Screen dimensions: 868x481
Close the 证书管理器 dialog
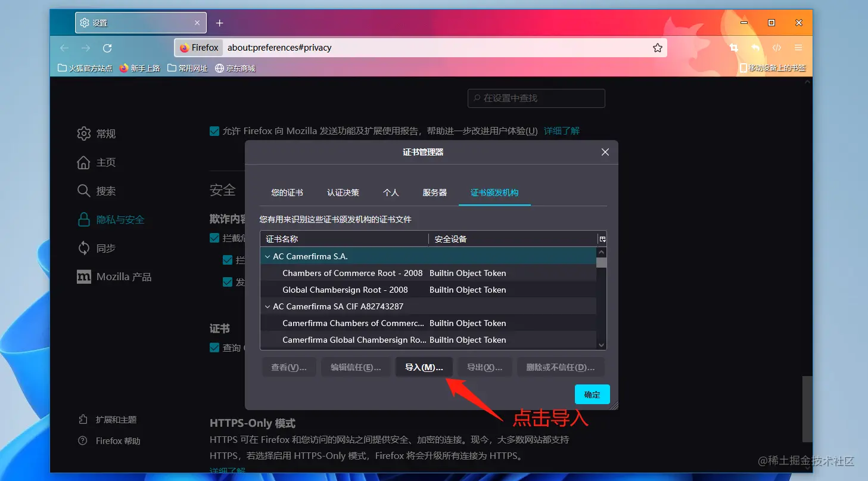(x=605, y=152)
